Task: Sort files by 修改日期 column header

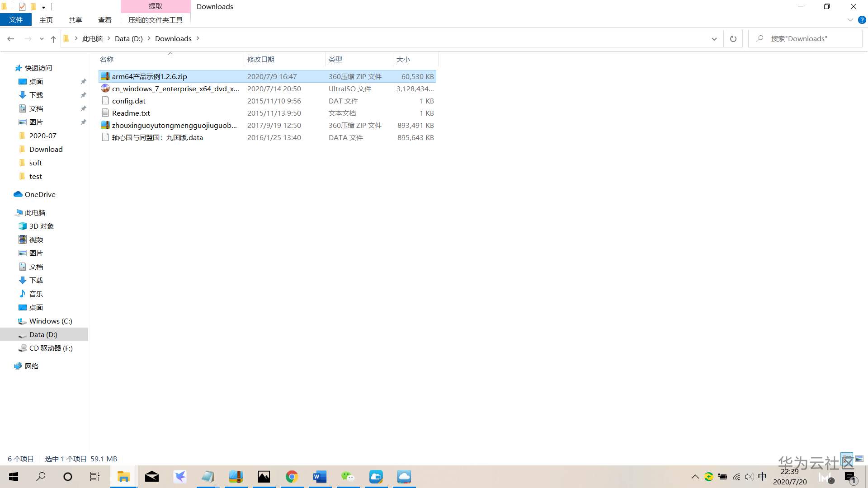Action: click(x=261, y=59)
